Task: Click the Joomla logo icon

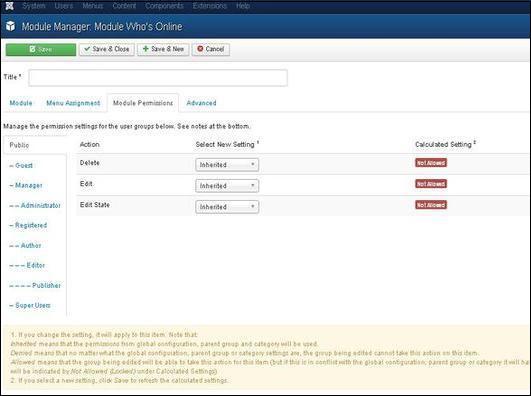Action: point(9,6)
